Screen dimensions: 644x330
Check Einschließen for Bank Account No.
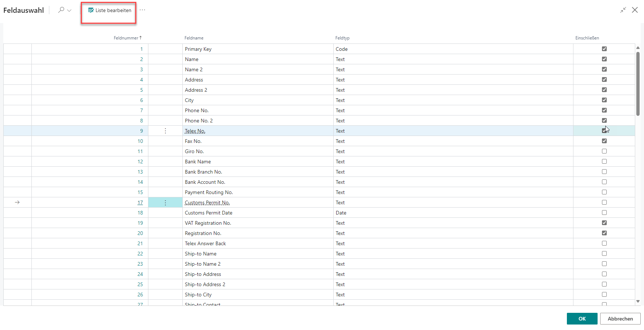(604, 182)
